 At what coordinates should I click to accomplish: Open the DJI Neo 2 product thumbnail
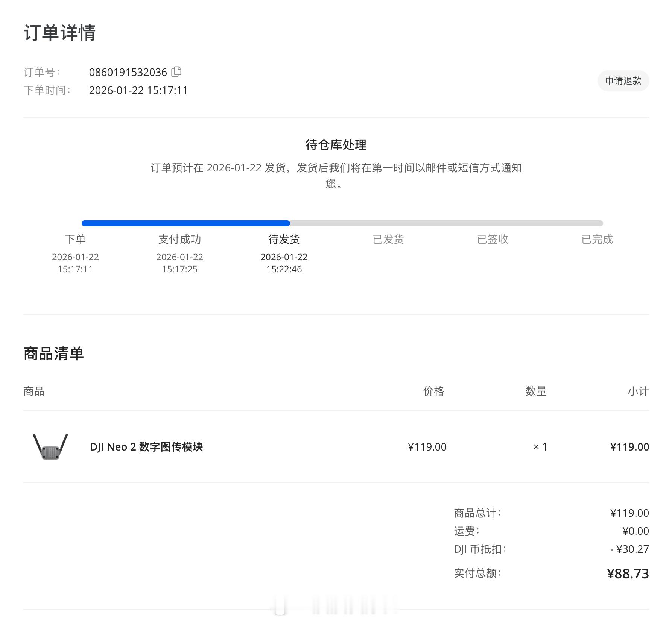tap(50, 447)
